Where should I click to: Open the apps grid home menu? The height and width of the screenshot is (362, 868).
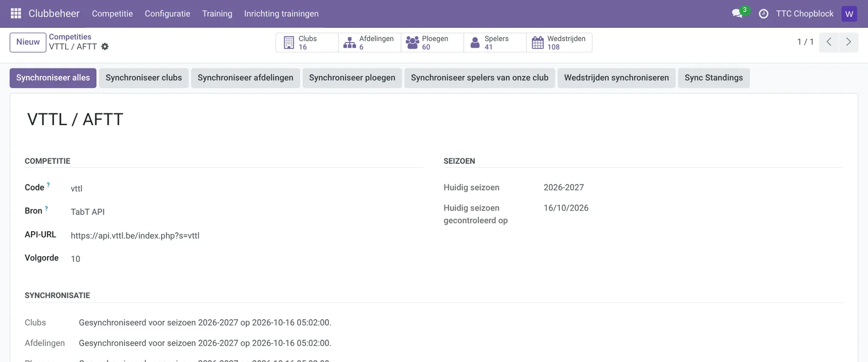16,13
